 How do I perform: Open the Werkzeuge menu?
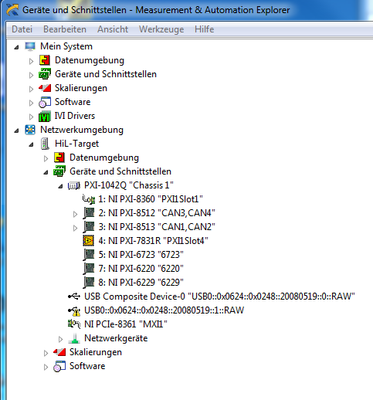161,29
